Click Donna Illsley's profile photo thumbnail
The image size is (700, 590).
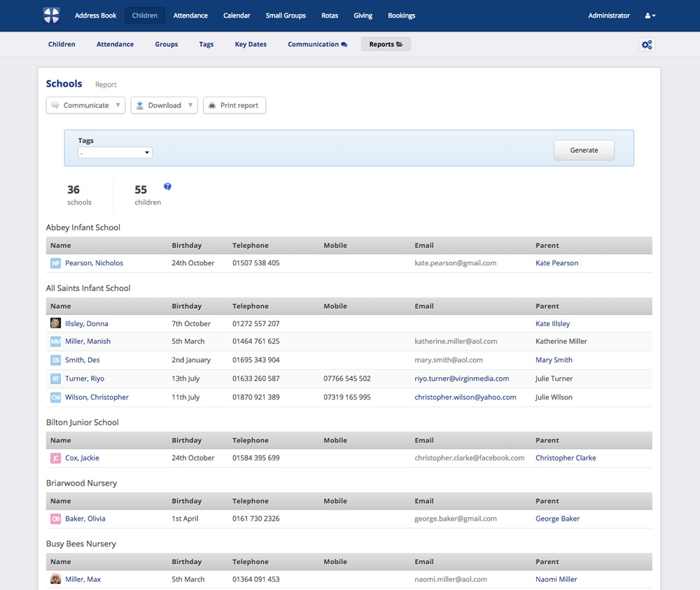pos(55,323)
